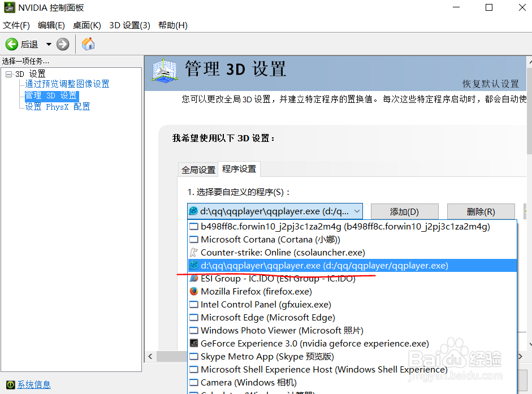
Task: Open the 系统信息 link
Action: (x=34, y=384)
